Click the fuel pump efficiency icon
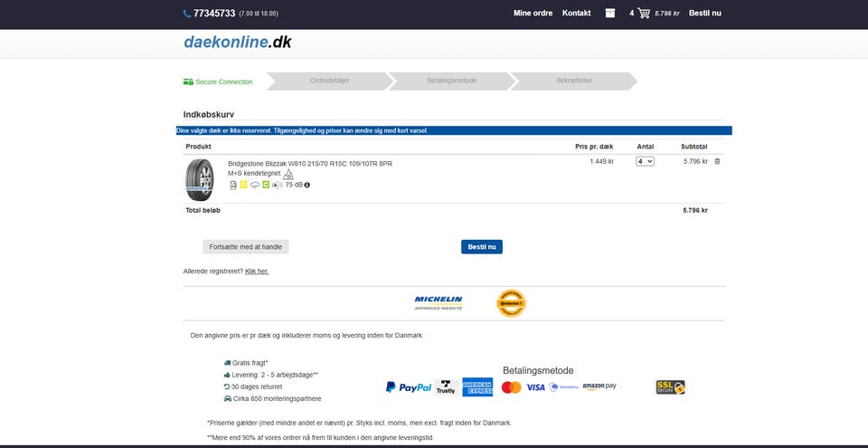Image resolution: width=868 pixels, height=448 pixels. click(233, 186)
